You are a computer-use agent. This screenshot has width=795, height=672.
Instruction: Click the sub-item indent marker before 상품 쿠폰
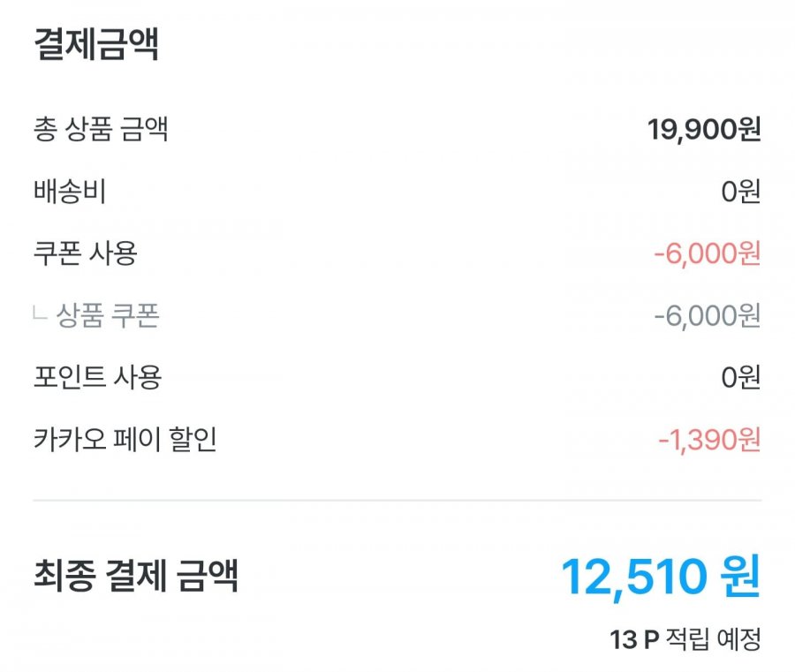point(40,313)
